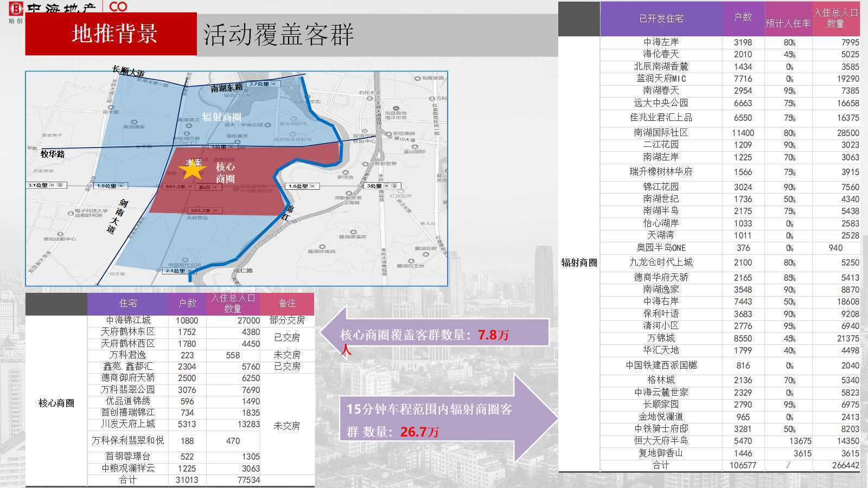Click the 九龙仓时代上城 row name
The width and height of the screenshot is (868, 488).
(x=661, y=262)
